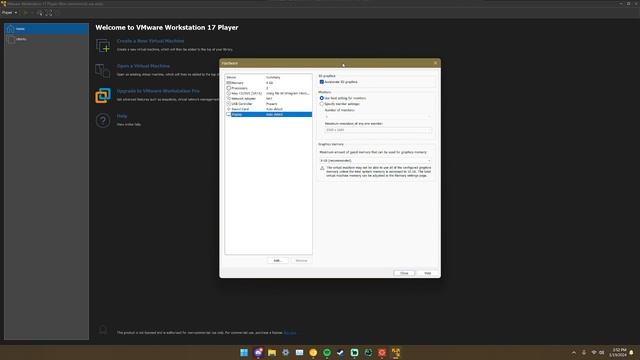Image resolution: width=640 pixels, height=360 pixels.
Task: Click the Display device monitor icon
Action: coord(229,115)
